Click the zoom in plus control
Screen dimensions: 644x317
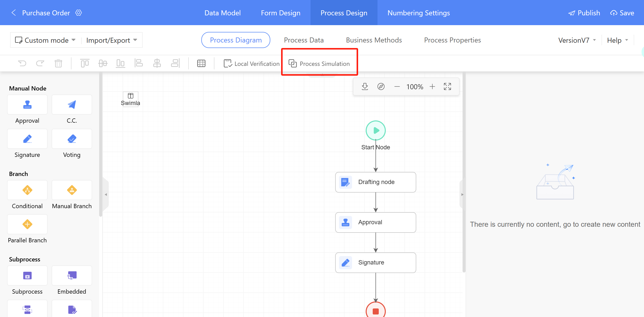tap(432, 87)
